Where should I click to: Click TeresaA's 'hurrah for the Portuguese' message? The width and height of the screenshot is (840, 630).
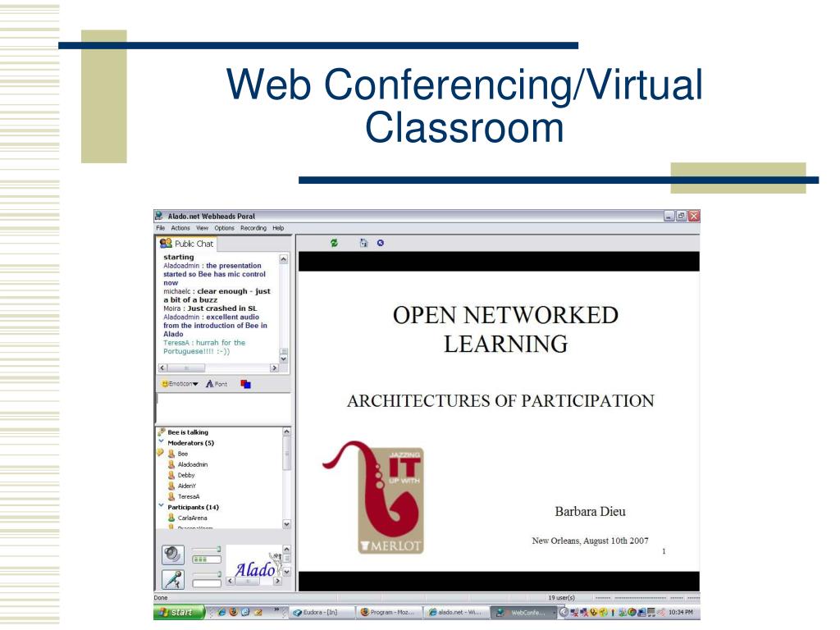[x=204, y=347]
